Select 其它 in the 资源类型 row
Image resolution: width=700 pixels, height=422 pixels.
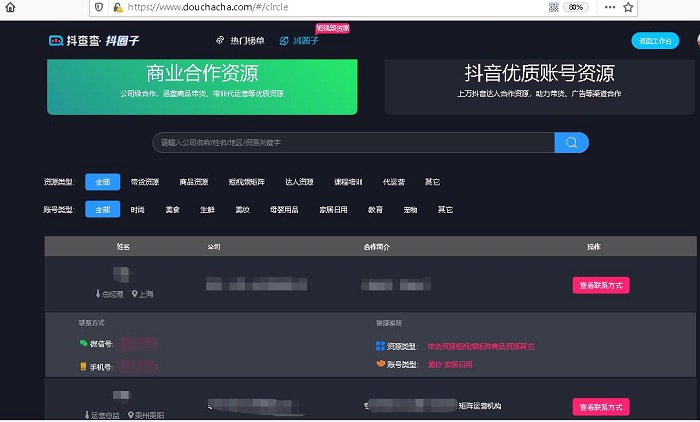[x=432, y=182]
